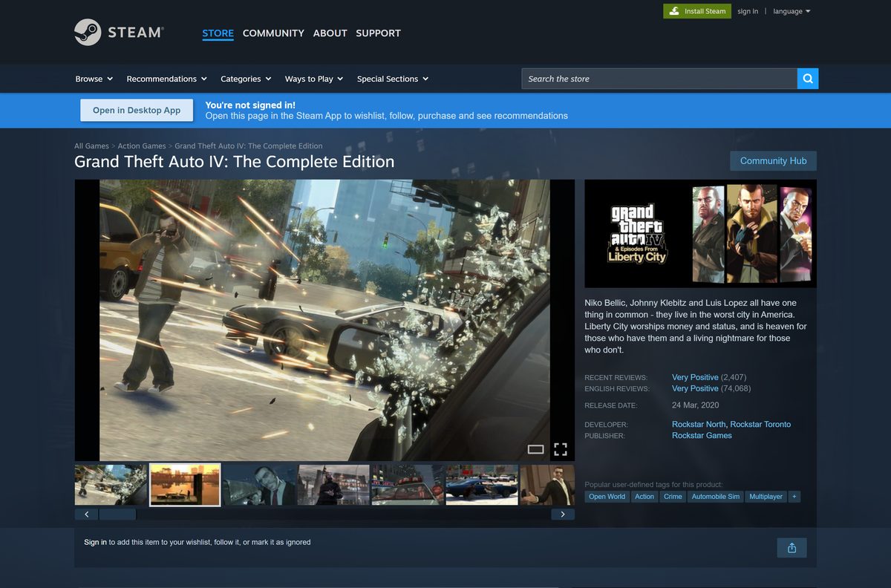The height and width of the screenshot is (588, 891).
Task: Click the English reviews Very Positive link
Action: [695, 388]
